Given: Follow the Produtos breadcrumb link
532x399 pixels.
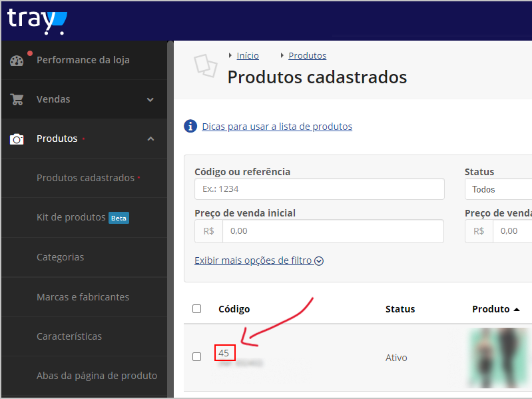Looking at the screenshot, I should coord(308,56).
